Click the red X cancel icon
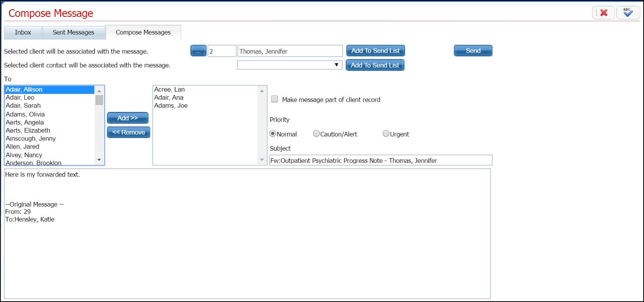The height and width of the screenshot is (302, 644). pyautogui.click(x=604, y=13)
